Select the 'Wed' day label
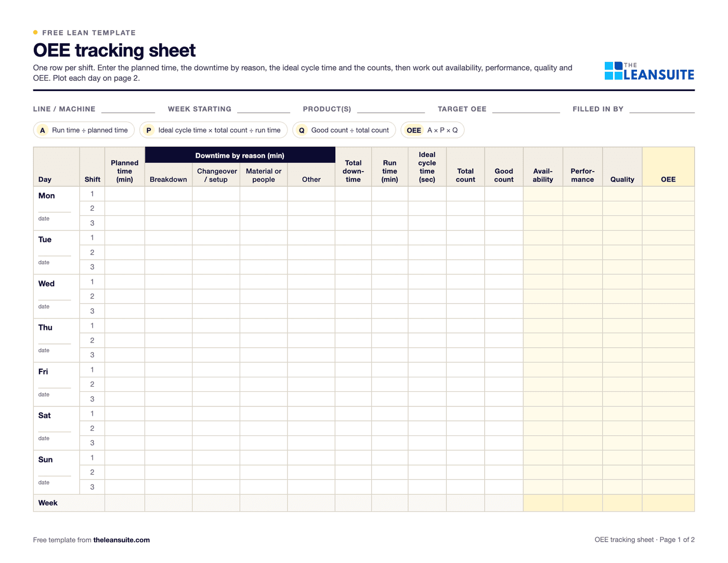The width and height of the screenshot is (728, 563). [46, 284]
